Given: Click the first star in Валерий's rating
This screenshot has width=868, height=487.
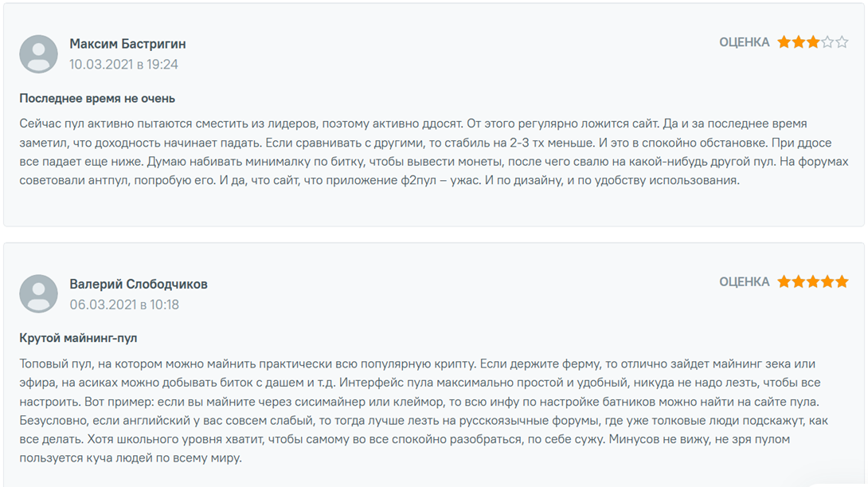Looking at the screenshot, I should pyautogui.click(x=784, y=282).
